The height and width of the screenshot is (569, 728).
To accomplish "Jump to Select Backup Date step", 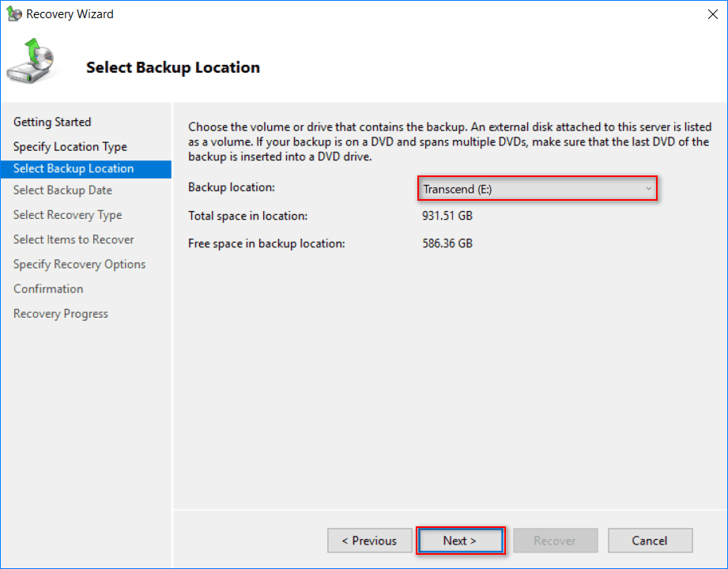I will pyautogui.click(x=62, y=190).
